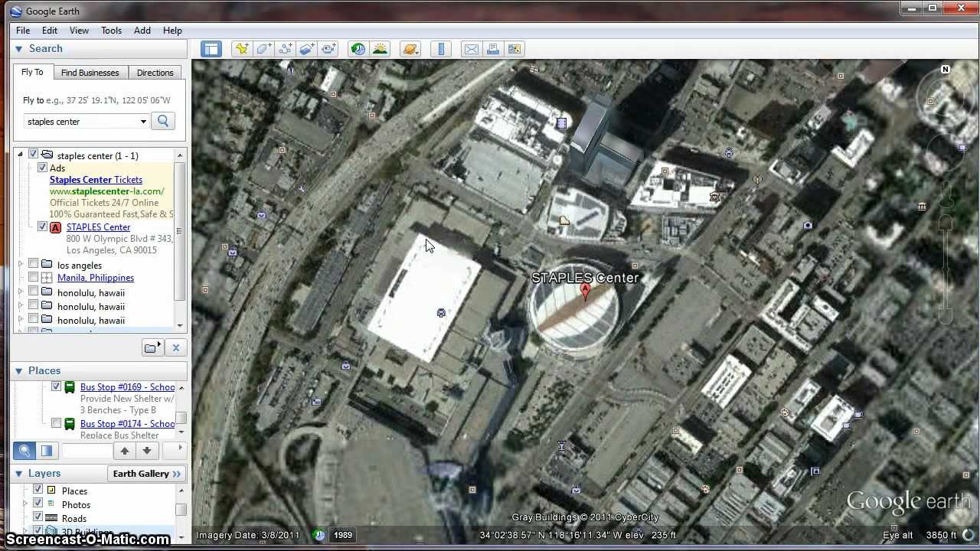Uncheck the STAPLES Center result checkbox
The image size is (980, 551).
(43, 227)
